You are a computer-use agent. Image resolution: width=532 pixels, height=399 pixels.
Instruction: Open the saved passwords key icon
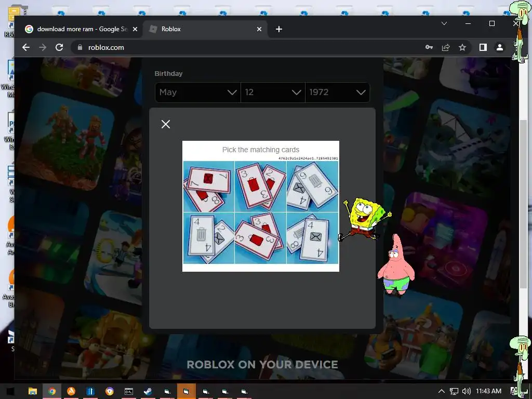429,47
